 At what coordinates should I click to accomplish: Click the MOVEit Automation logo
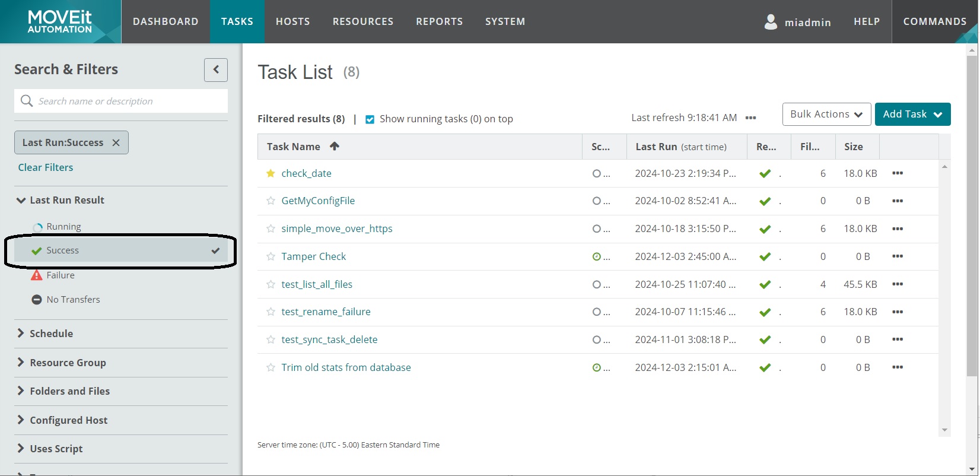click(60, 21)
